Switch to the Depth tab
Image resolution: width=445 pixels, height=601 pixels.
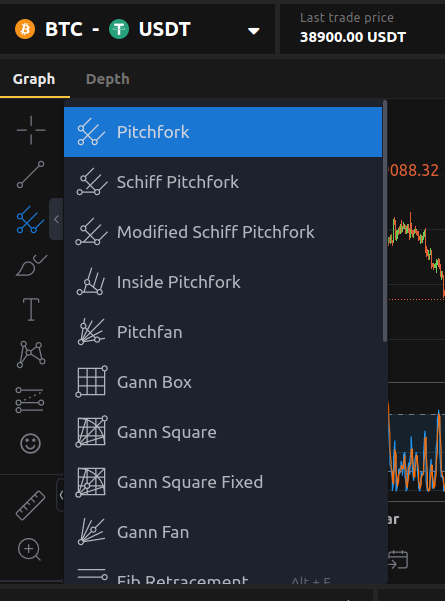108,79
